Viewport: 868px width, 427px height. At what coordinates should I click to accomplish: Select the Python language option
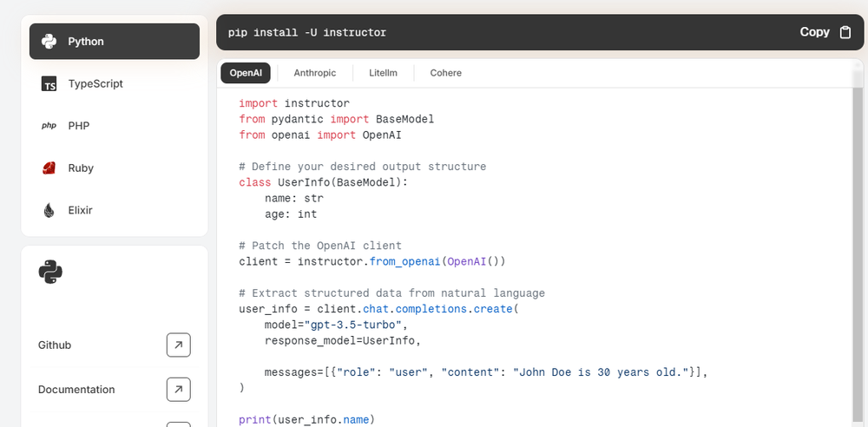[x=115, y=42]
